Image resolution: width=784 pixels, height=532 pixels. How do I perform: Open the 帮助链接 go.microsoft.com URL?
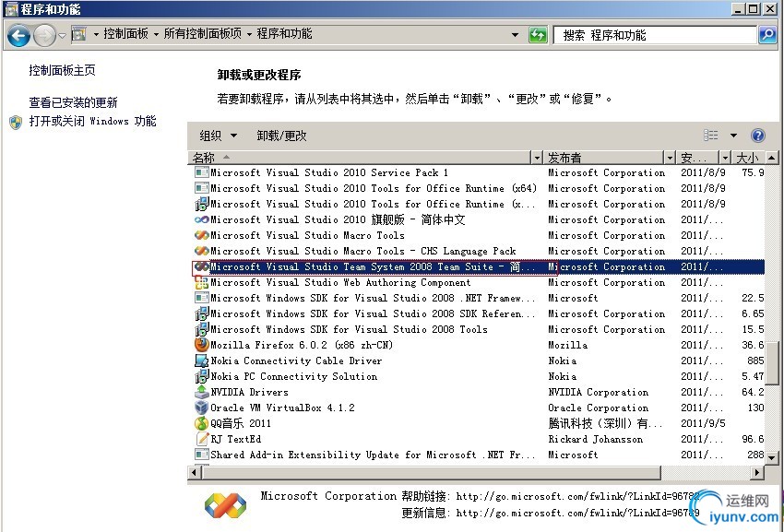(x=577, y=496)
